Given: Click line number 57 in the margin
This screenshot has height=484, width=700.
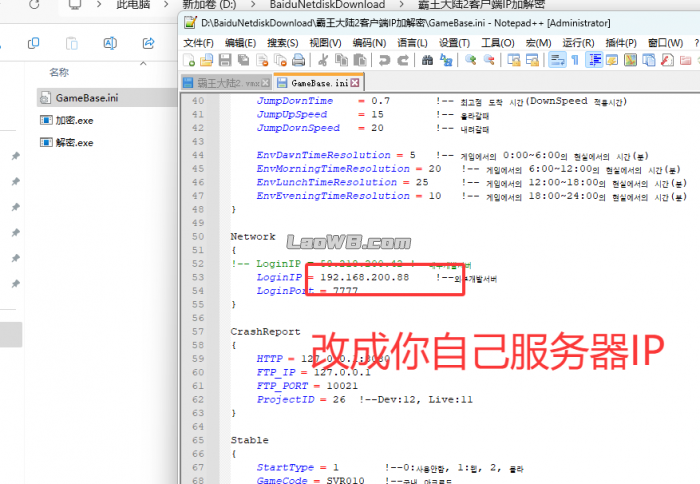Looking at the screenshot, I should [198, 332].
